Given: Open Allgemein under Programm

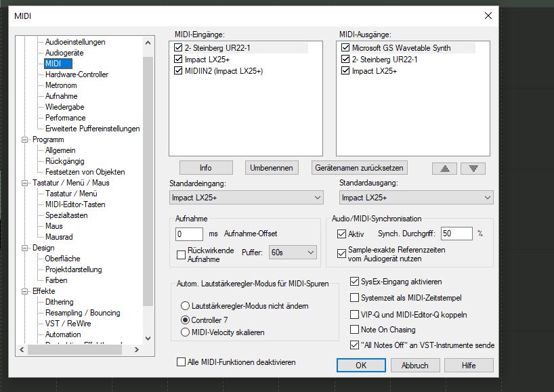Looking at the screenshot, I should pos(60,150).
